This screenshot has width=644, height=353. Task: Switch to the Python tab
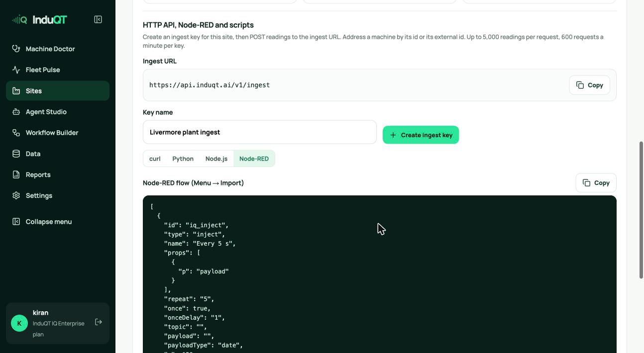pyautogui.click(x=183, y=159)
